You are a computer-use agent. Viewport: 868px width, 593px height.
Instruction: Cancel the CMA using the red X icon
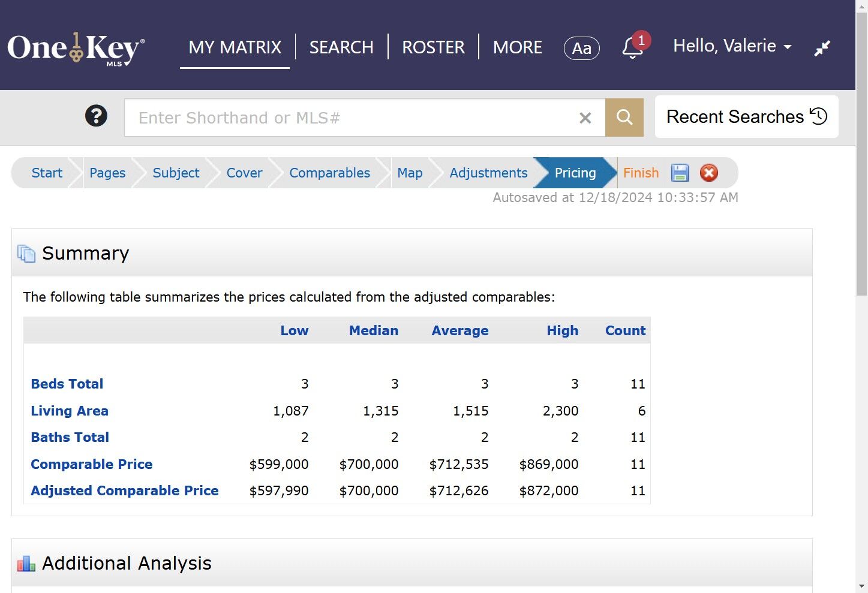tap(709, 173)
